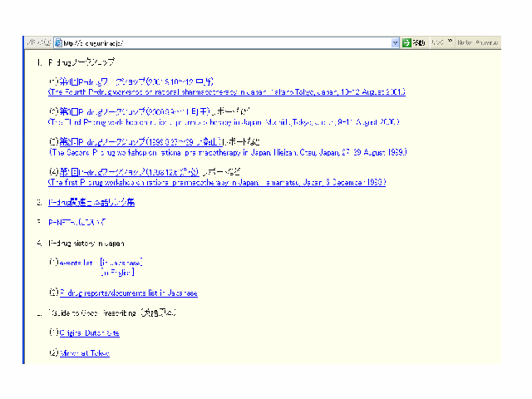Visit the Mirror at Tokyo link
The height and width of the screenshot is (399, 532).
[84, 353]
